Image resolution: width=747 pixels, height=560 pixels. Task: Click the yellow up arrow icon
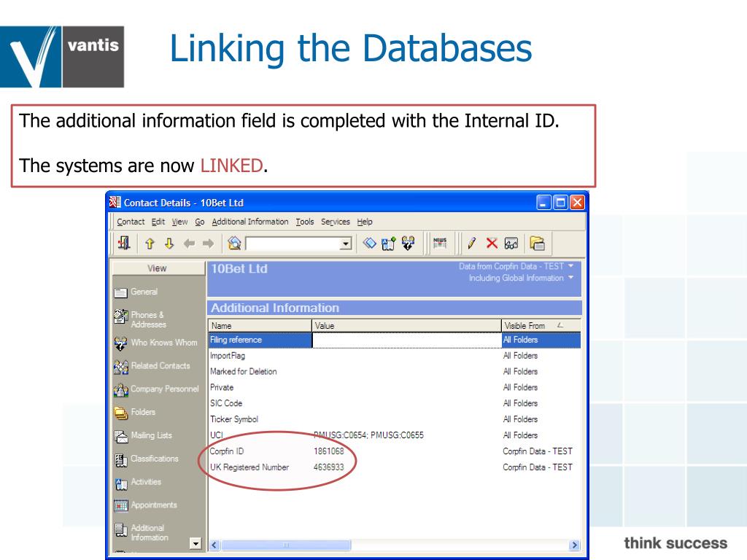(150, 244)
